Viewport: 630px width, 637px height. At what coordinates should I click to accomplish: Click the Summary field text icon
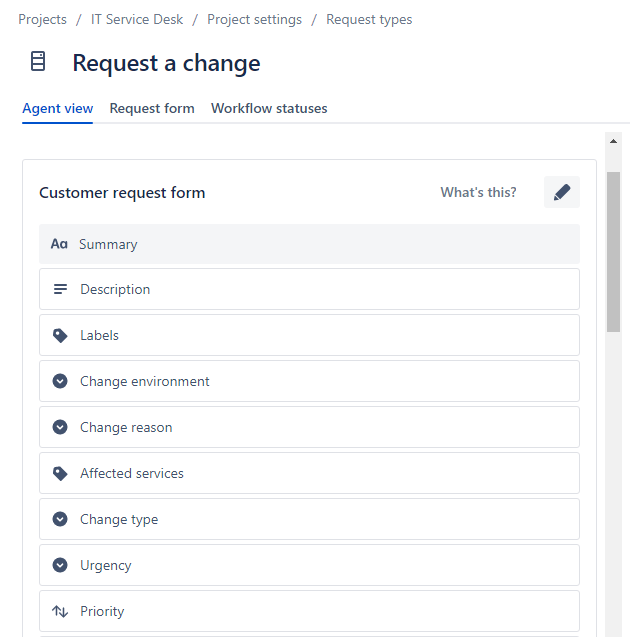tap(59, 244)
